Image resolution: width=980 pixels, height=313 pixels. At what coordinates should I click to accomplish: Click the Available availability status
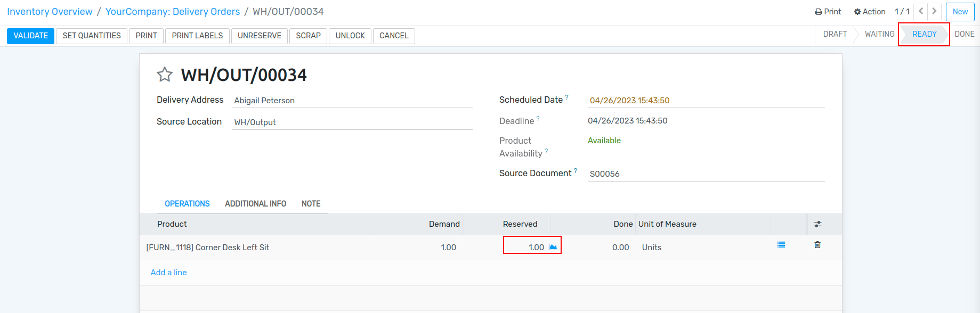[604, 141]
